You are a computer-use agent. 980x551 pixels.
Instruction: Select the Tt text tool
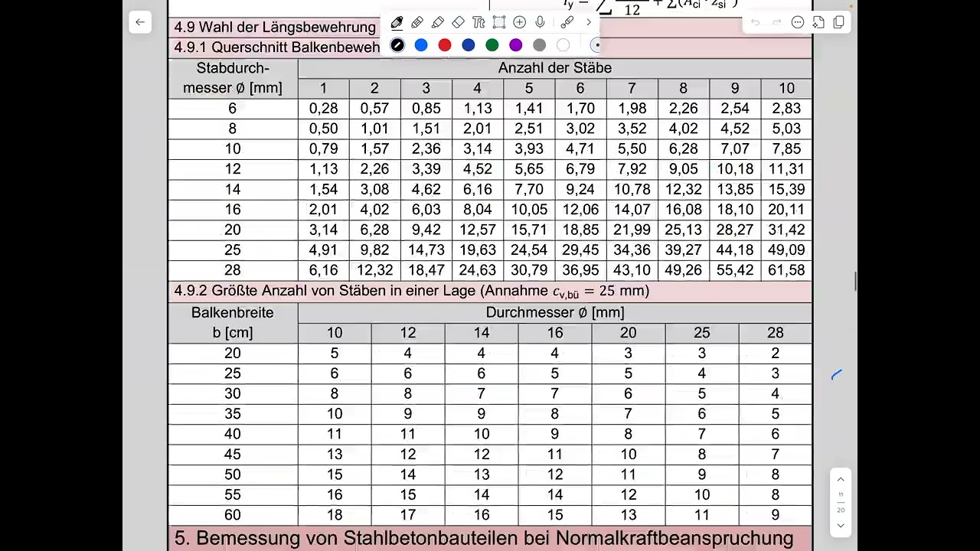pos(479,22)
